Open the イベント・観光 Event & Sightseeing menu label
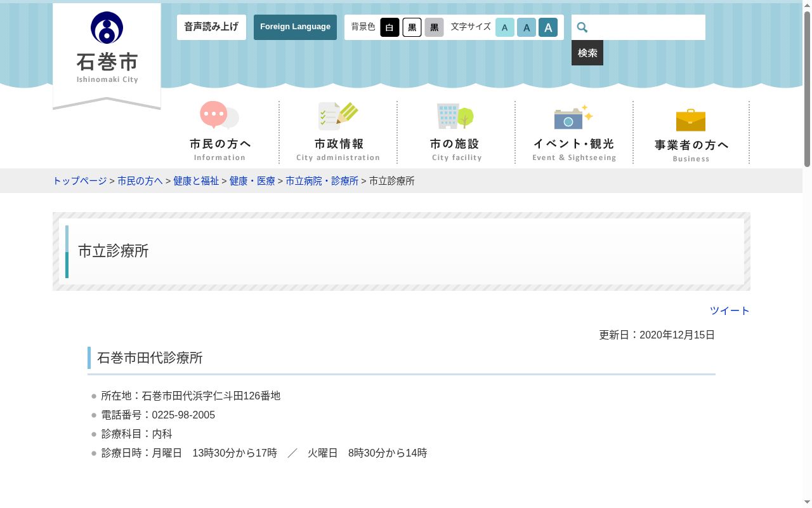This screenshot has width=812, height=508. pos(574,150)
